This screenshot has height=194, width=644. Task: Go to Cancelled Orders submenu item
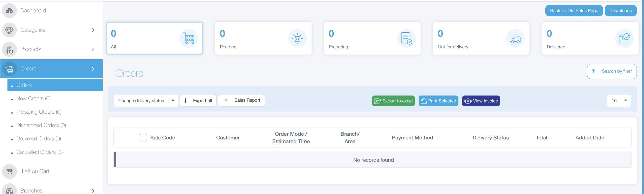click(39, 152)
